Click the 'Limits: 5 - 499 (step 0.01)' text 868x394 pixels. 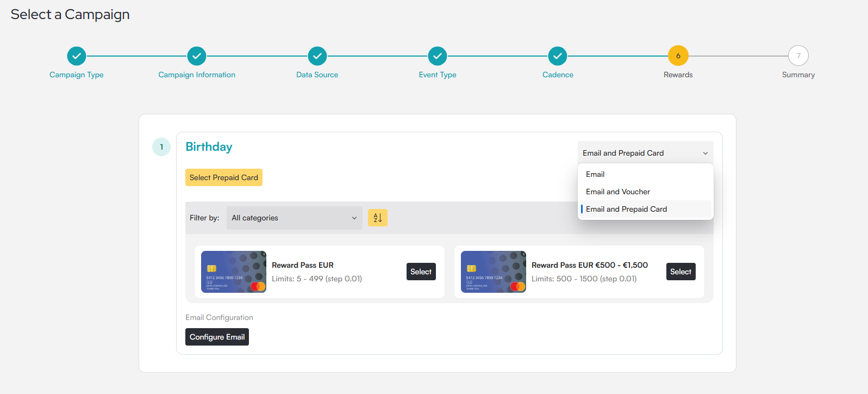(x=317, y=279)
